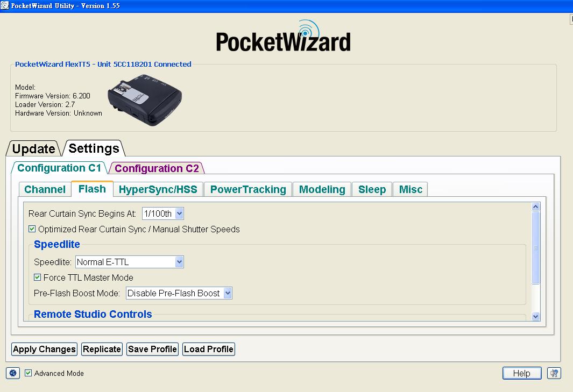Toggle the Advanced Mode checkbox
The image size is (573, 392).
coord(28,373)
